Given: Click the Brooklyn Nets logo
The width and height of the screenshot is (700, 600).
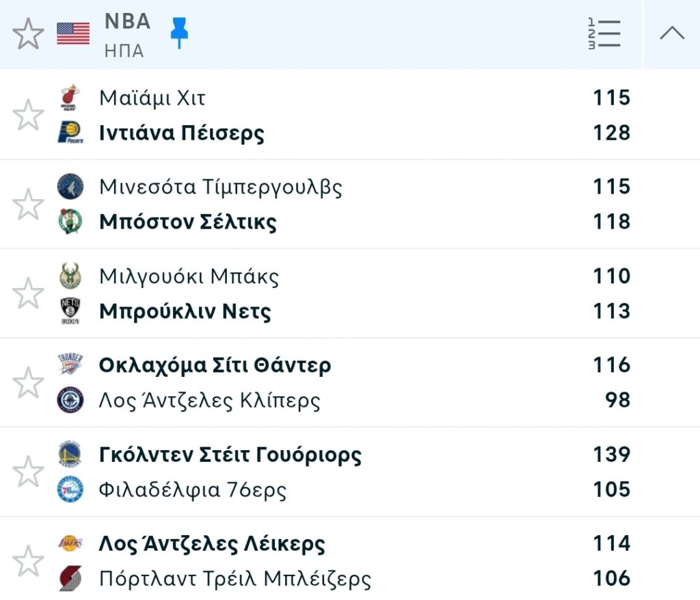Looking at the screenshot, I should 70,311.
